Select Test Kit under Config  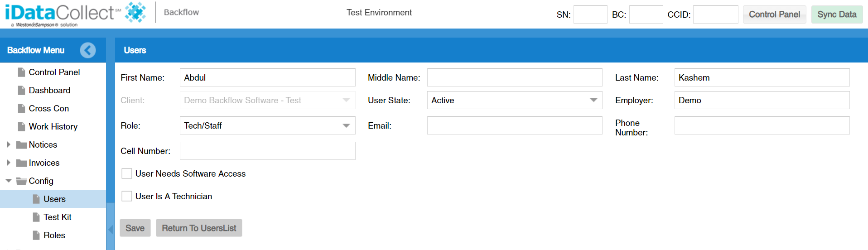[x=58, y=217]
